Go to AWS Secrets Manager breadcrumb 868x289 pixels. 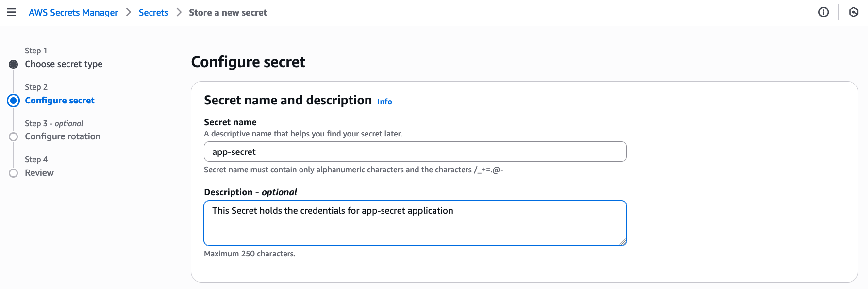click(73, 13)
